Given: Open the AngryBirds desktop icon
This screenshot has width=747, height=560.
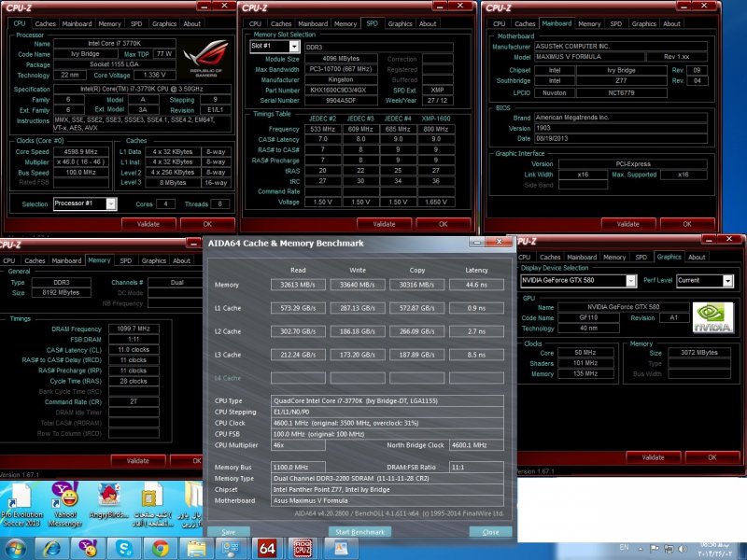Looking at the screenshot, I should (x=109, y=501).
